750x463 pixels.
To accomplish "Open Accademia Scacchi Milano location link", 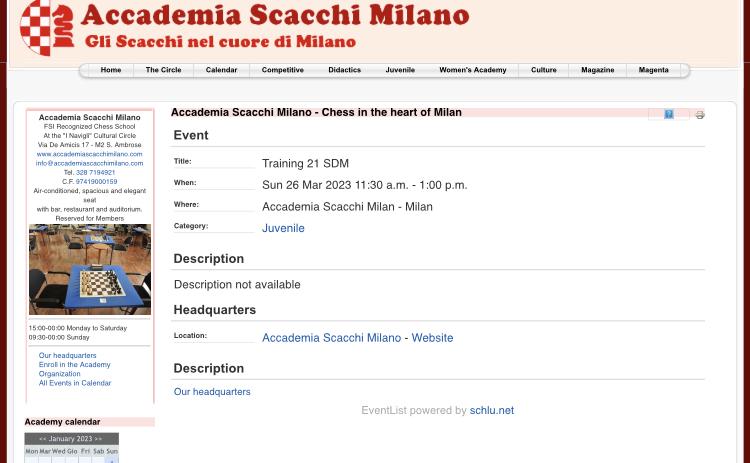I will click(331, 338).
